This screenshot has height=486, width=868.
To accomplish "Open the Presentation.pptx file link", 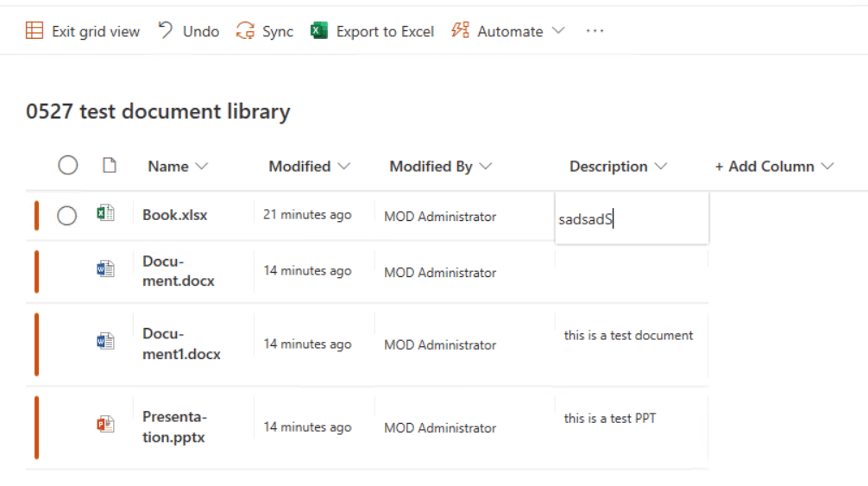I will coord(174,426).
